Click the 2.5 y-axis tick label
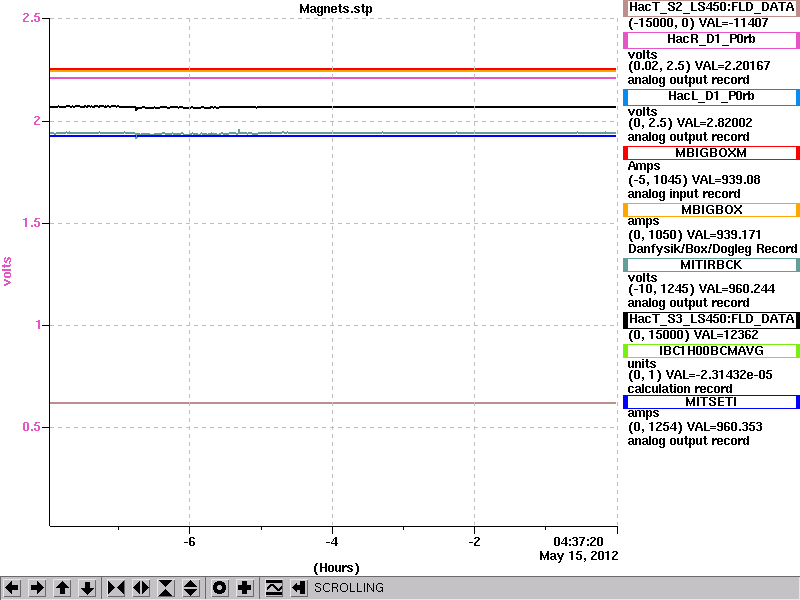800x600 pixels. pos(31,18)
